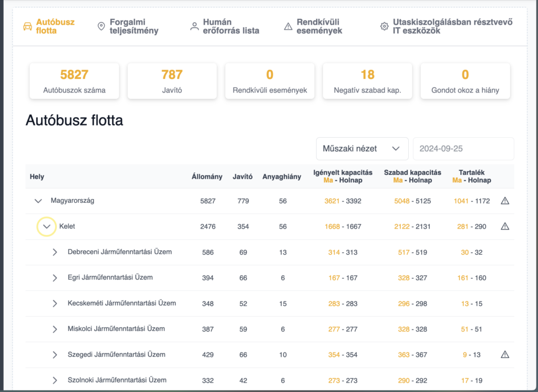Expand Debreceni Járműfenntartási Üzem
538x392 pixels.
click(x=55, y=252)
